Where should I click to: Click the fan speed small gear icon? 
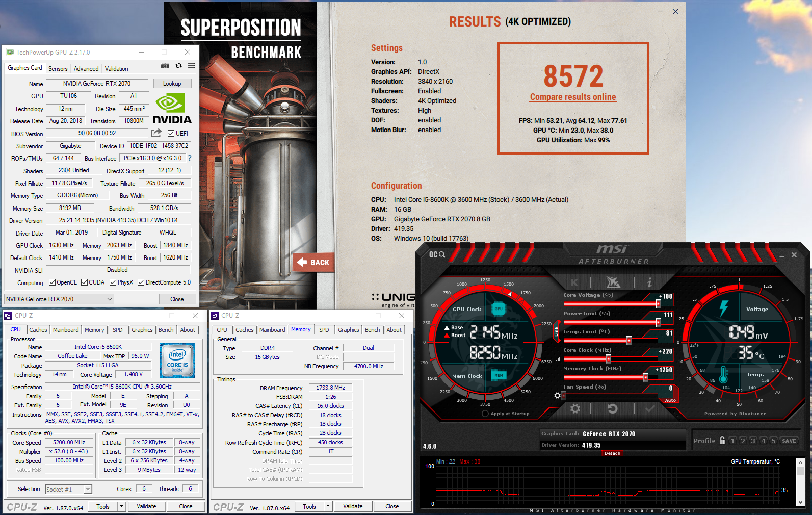pyautogui.click(x=557, y=395)
